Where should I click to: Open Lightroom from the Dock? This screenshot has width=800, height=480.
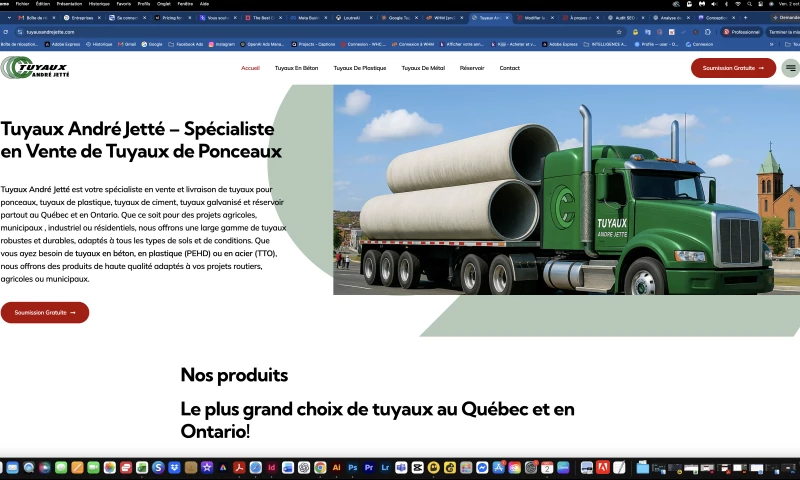pyautogui.click(x=385, y=467)
